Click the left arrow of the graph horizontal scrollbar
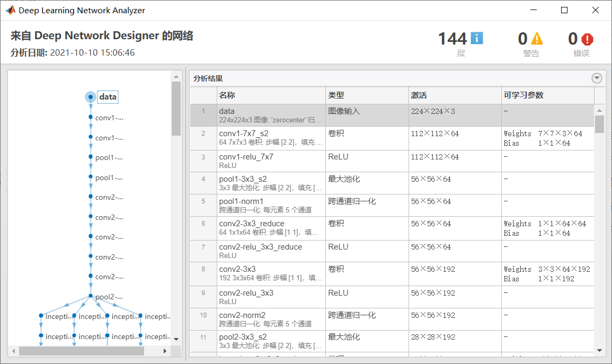 coord(14,351)
